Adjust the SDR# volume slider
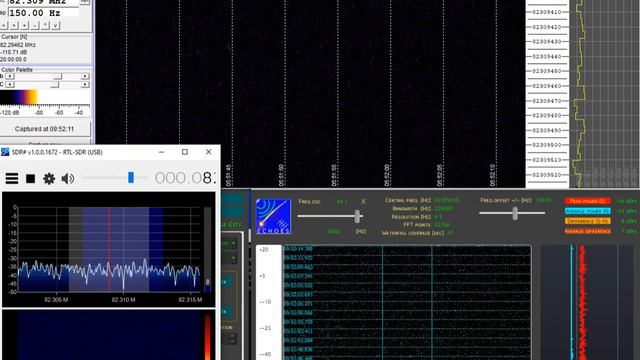 (131, 178)
